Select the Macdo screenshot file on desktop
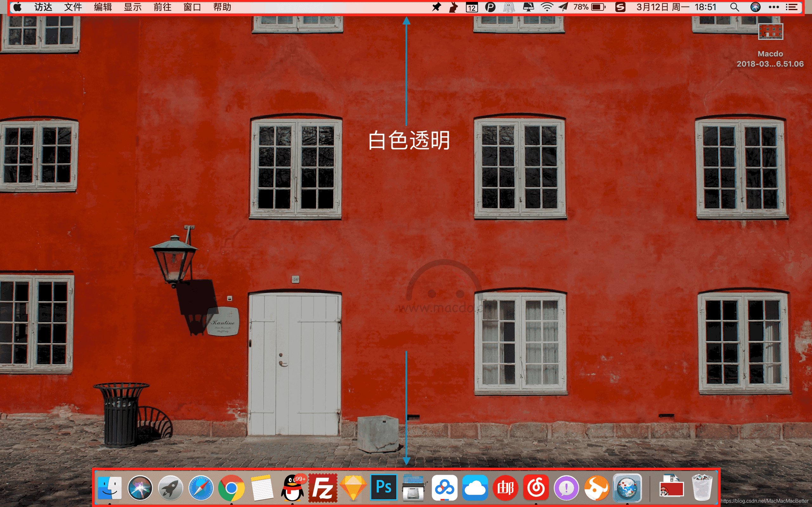The height and width of the screenshot is (507, 812). [770, 32]
